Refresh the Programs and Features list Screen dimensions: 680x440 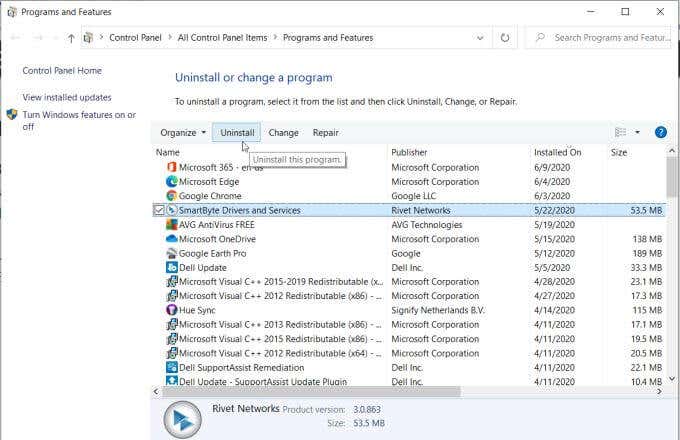[x=505, y=38]
